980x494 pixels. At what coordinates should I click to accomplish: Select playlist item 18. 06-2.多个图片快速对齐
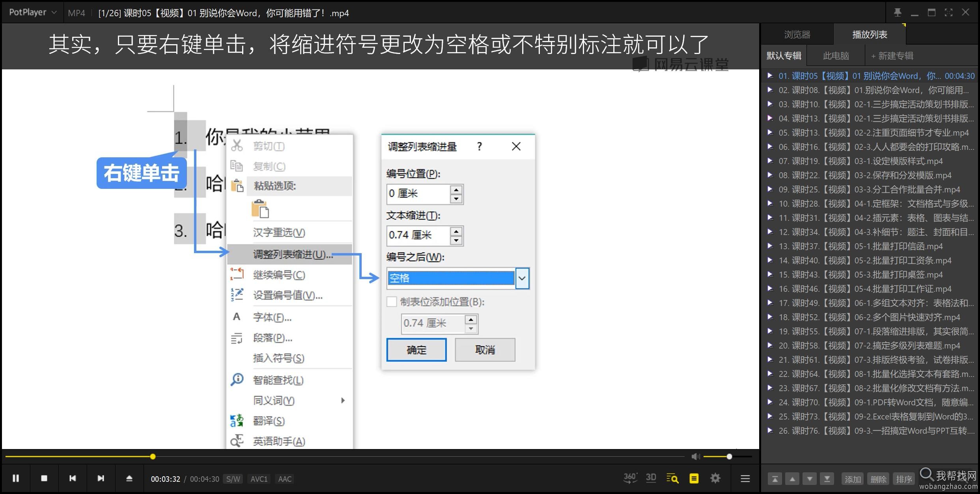tap(870, 317)
